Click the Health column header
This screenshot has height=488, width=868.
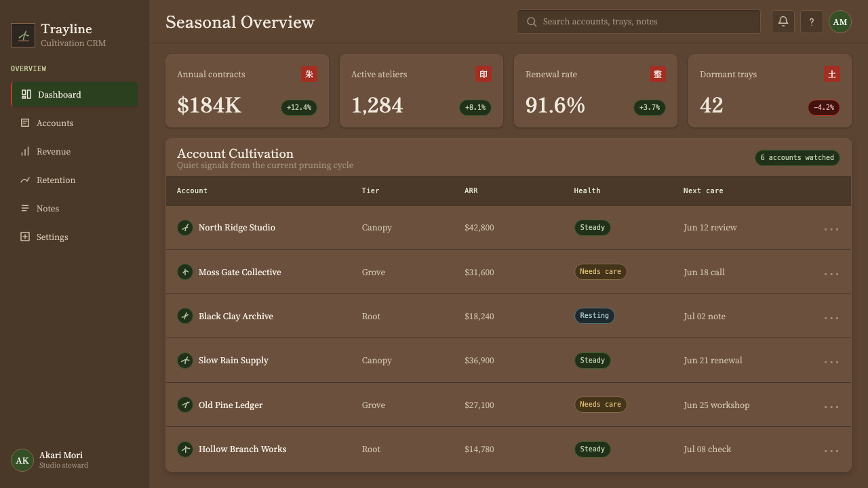[587, 190]
